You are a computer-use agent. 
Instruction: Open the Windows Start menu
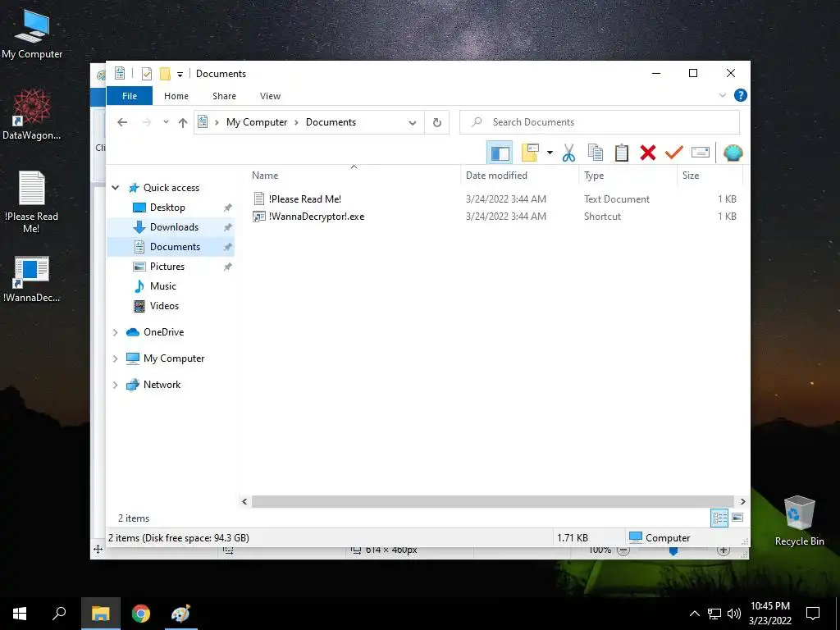(20, 614)
